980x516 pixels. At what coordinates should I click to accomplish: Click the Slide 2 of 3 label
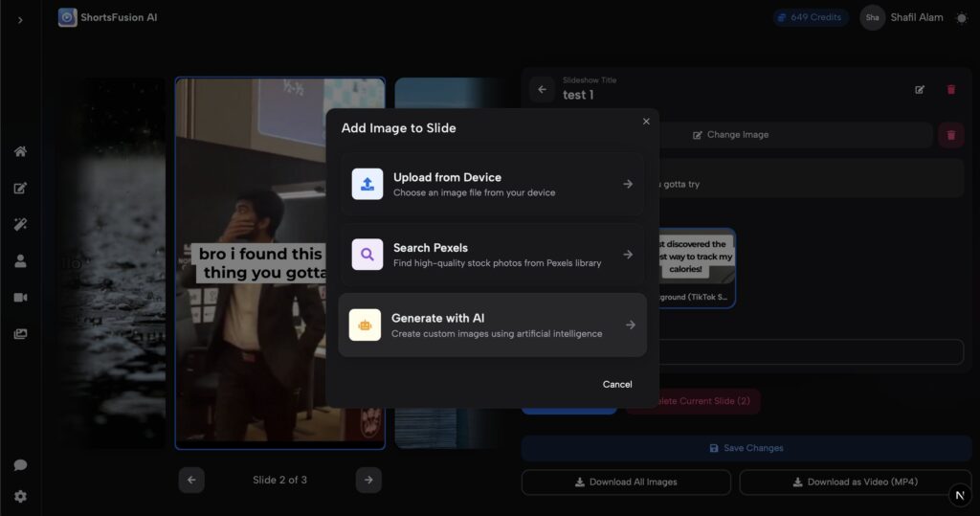click(280, 480)
